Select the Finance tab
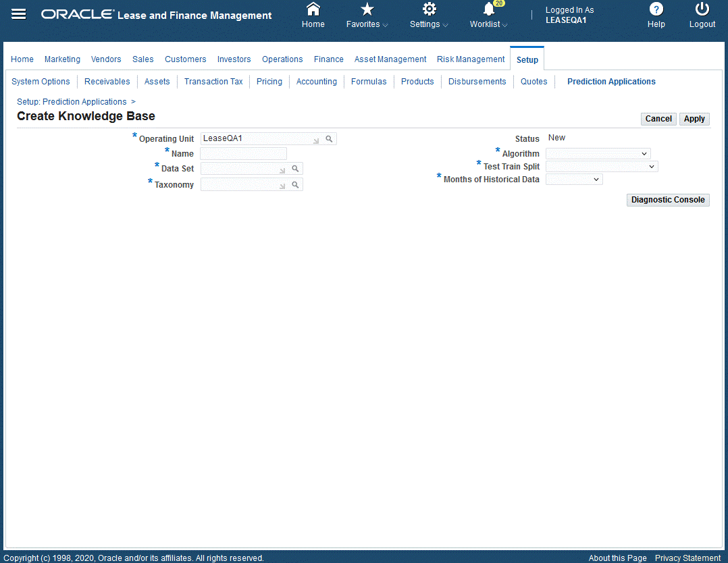Image resolution: width=728 pixels, height=563 pixels. coord(328,59)
